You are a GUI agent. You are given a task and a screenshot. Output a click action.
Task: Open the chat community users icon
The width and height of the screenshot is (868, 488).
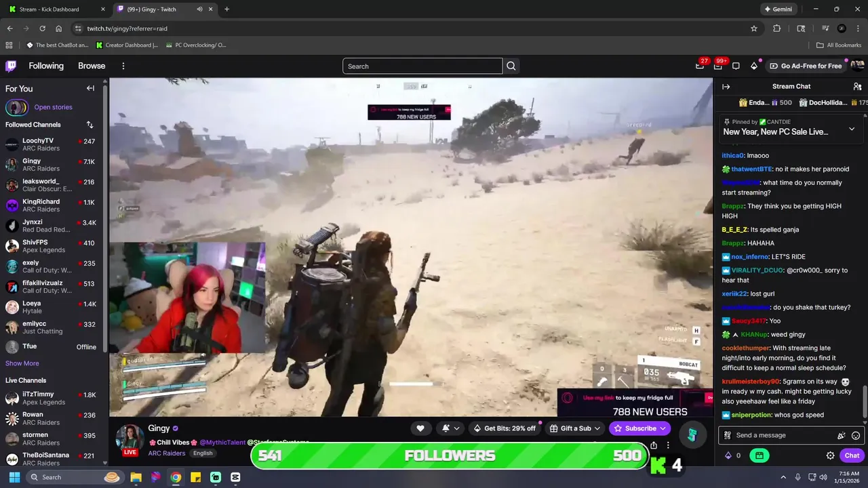857,87
